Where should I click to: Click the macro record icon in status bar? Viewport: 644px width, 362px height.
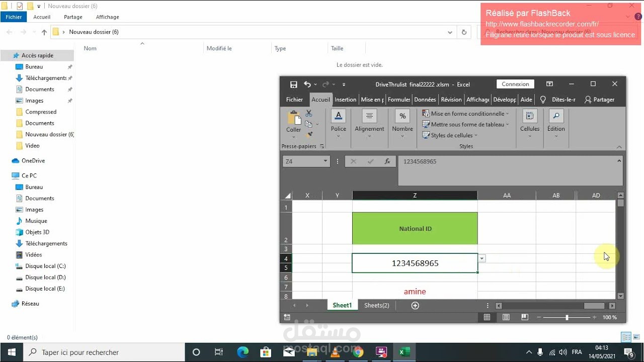point(287,317)
